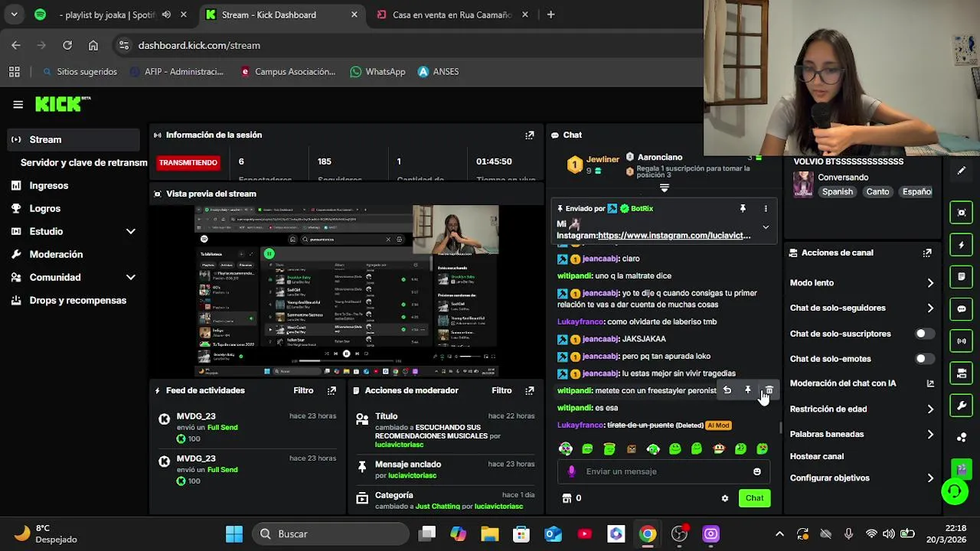Open File Explorer from taskbar
This screenshot has width=980, height=551.
[x=490, y=534]
